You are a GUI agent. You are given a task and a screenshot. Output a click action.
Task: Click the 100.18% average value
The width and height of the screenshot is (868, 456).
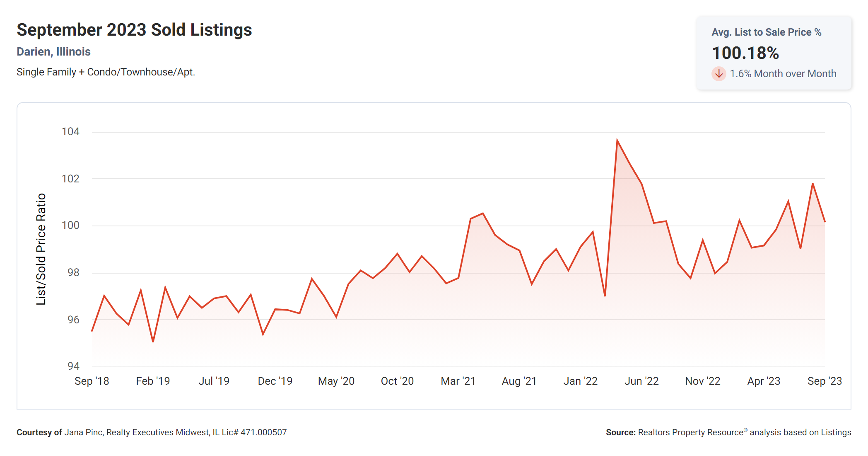745,53
